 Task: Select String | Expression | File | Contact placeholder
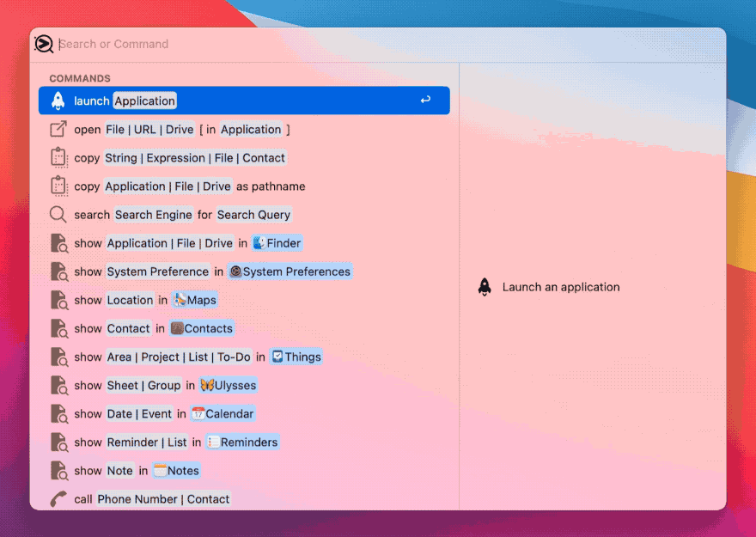195,157
